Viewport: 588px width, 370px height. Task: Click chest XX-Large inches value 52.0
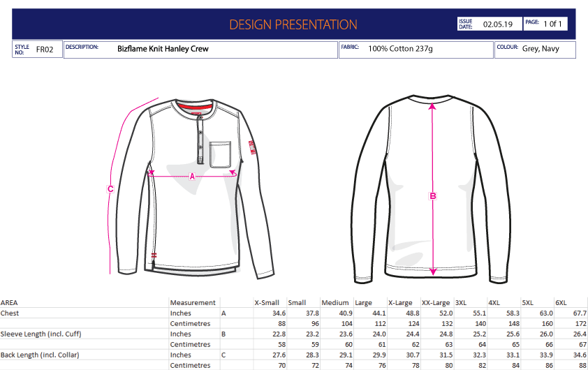pos(446,313)
